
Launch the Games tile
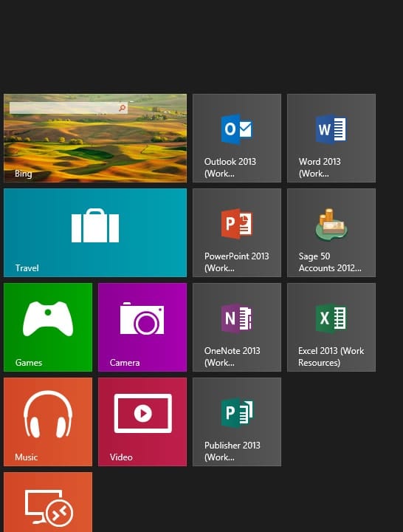point(48,327)
